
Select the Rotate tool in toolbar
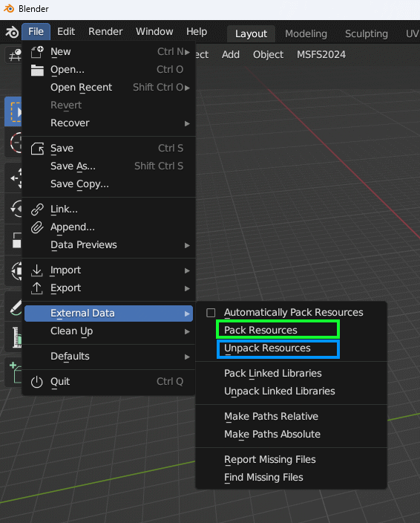14,209
